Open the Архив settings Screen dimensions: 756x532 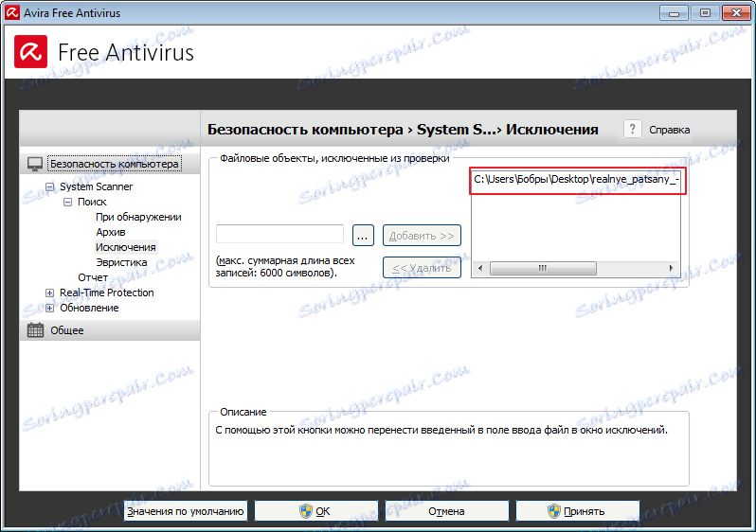pyautogui.click(x=111, y=232)
